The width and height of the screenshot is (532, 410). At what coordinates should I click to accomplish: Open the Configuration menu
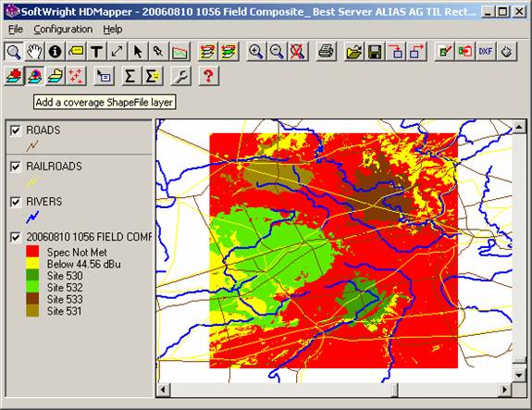click(x=63, y=30)
